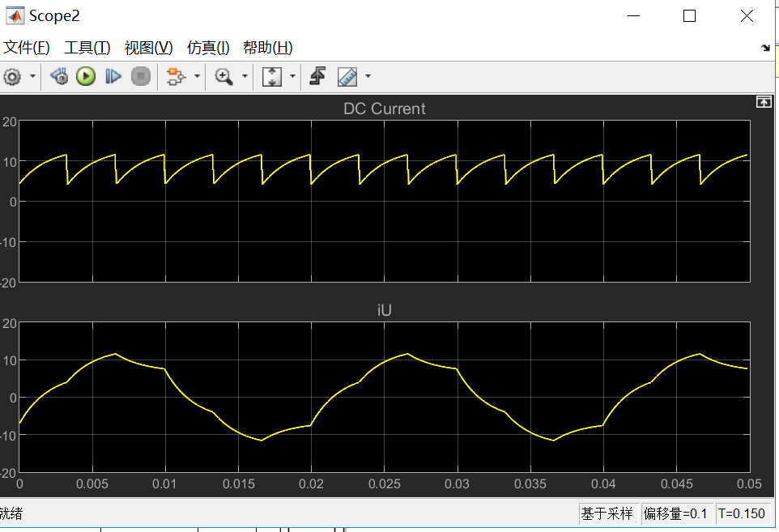
Task: Open the scope configuration properties gear
Action: [x=12, y=76]
